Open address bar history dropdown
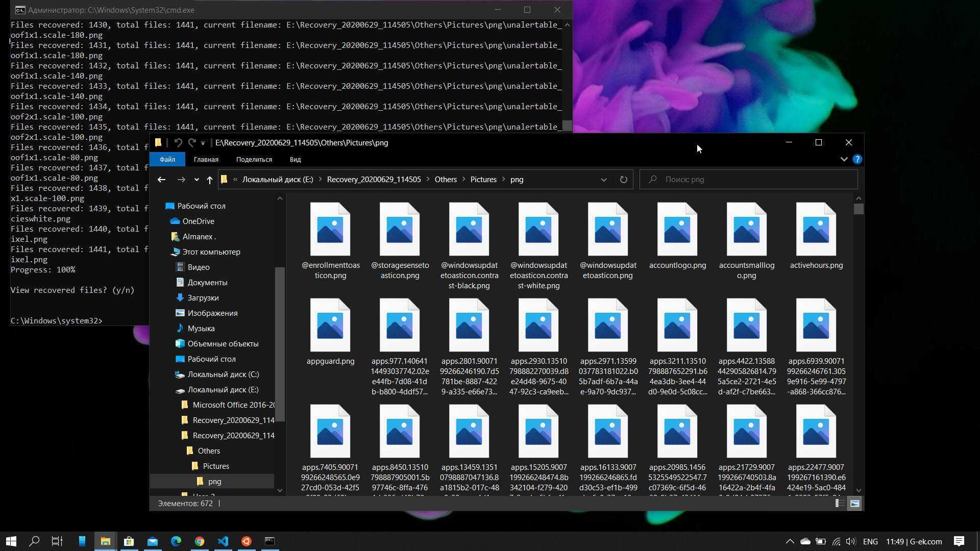 [x=603, y=180]
